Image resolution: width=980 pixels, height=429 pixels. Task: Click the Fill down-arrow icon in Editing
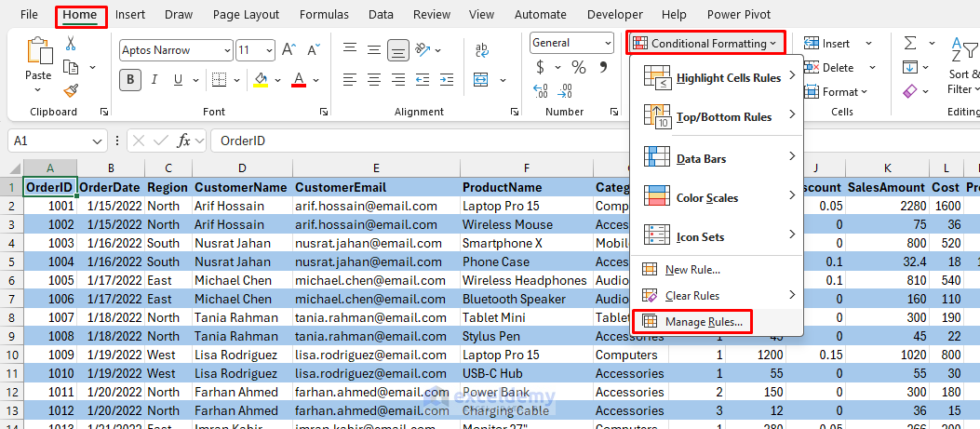[x=909, y=67]
